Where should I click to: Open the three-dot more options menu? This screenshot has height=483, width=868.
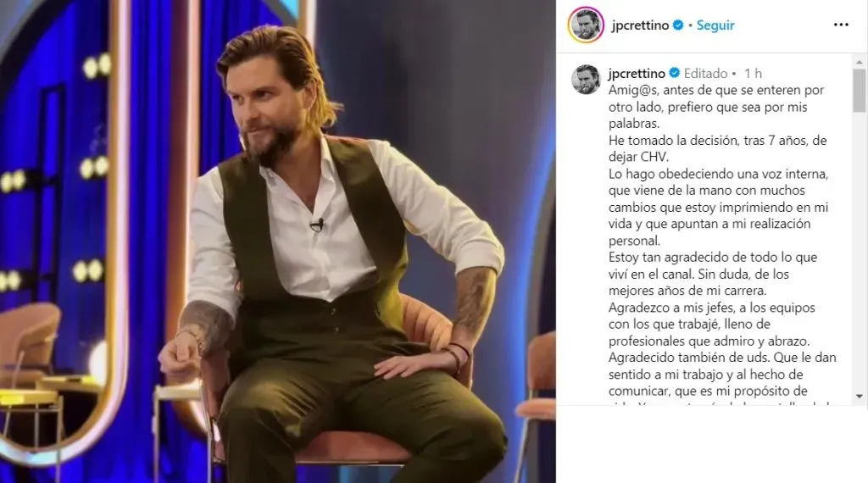[x=841, y=25]
